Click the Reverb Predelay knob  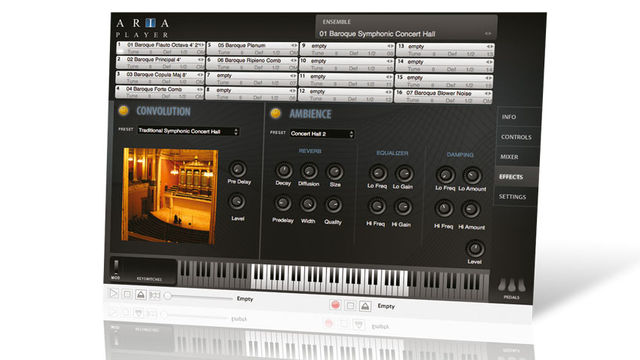pyautogui.click(x=283, y=203)
